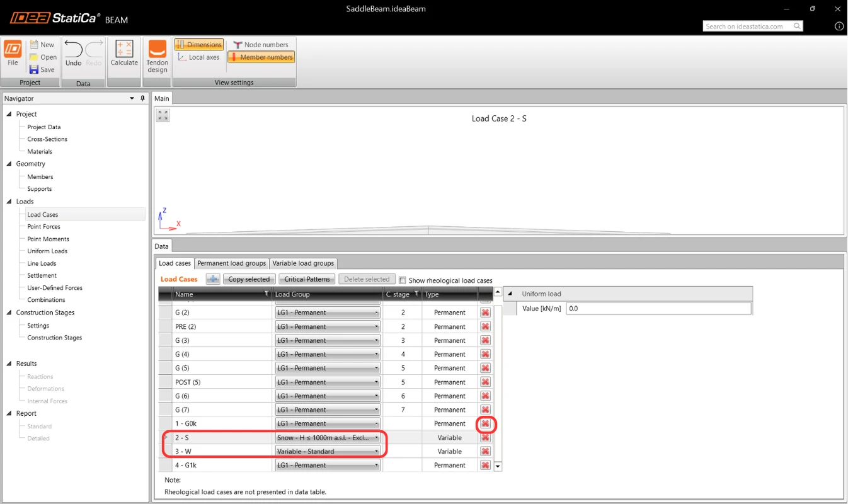The height and width of the screenshot is (504, 848).
Task: Delete the PRE (2) load case
Action: (x=485, y=326)
